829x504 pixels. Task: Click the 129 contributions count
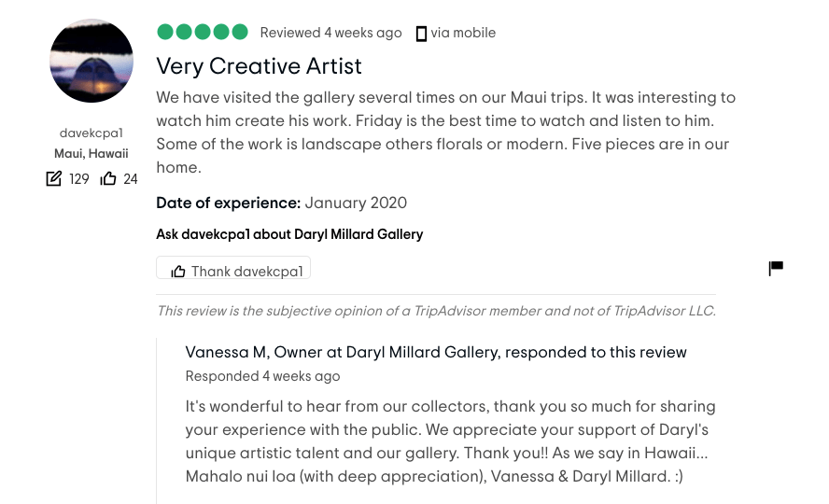tap(79, 179)
